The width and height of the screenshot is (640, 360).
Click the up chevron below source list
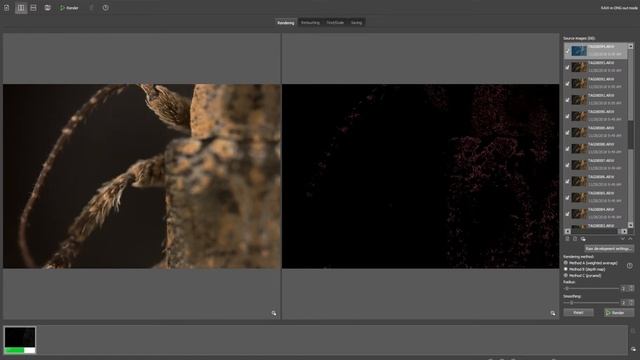630,239
